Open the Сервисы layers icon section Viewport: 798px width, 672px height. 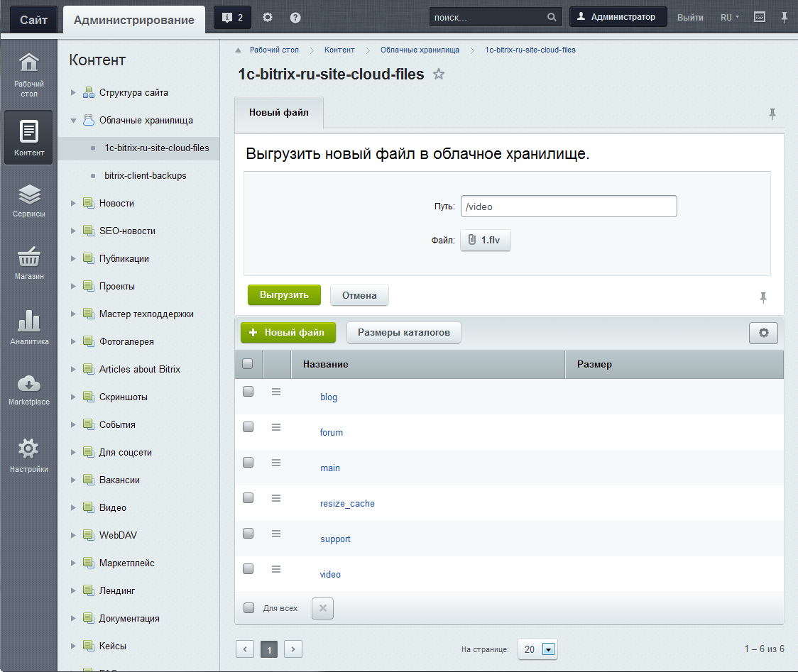pos(28,199)
